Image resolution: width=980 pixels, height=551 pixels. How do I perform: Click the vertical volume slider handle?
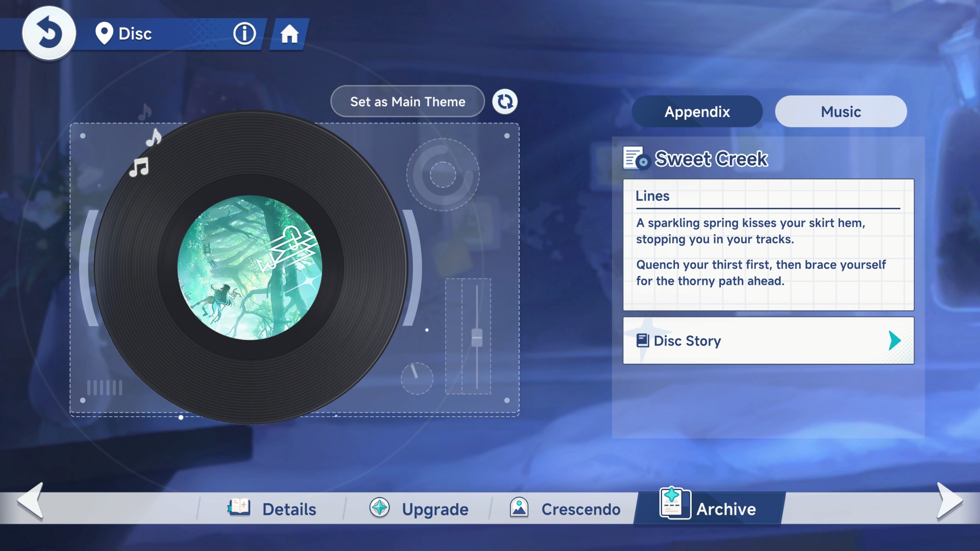[477, 337]
